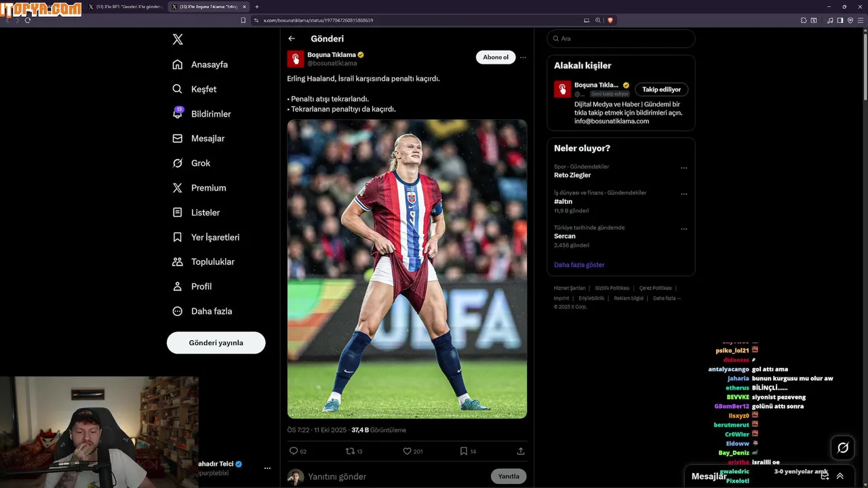
Task: Click the ÖS 7:22 · 11 Eki 2025 timestamp
Action: pyautogui.click(x=317, y=430)
